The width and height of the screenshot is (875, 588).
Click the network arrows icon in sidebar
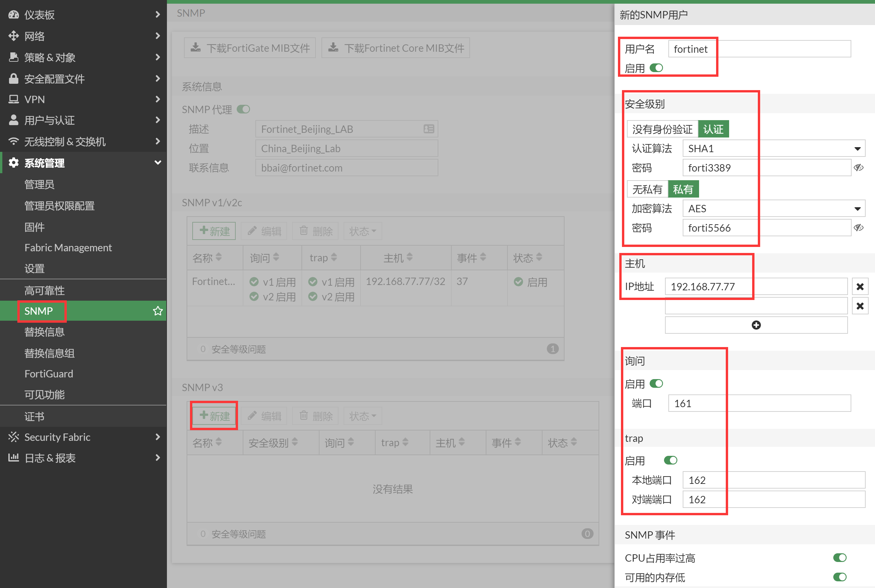13,36
